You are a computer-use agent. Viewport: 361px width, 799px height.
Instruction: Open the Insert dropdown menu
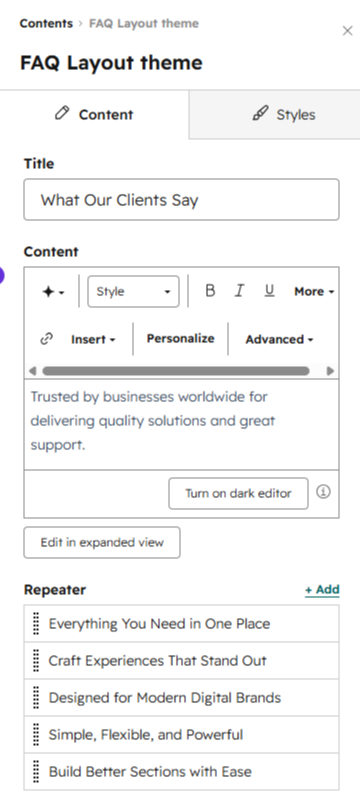point(93,339)
